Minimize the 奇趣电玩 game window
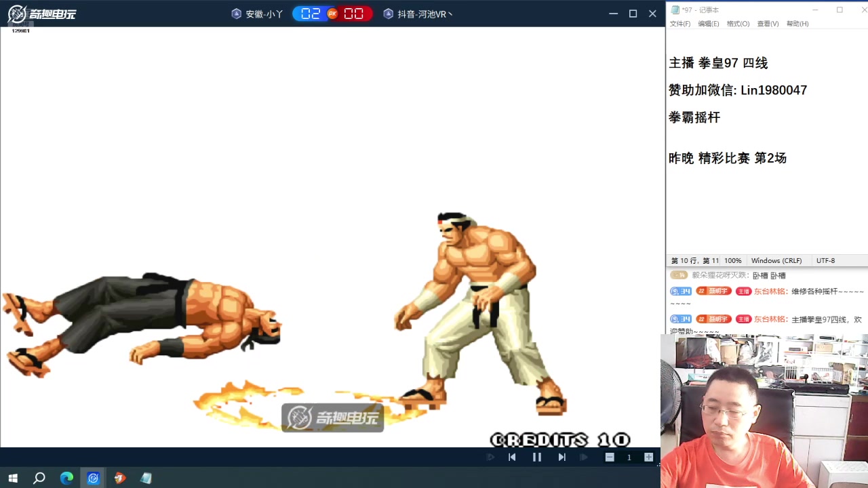 614,14
